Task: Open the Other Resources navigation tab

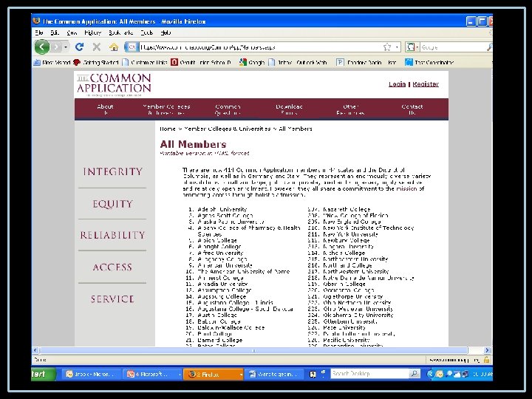Action: (x=350, y=109)
